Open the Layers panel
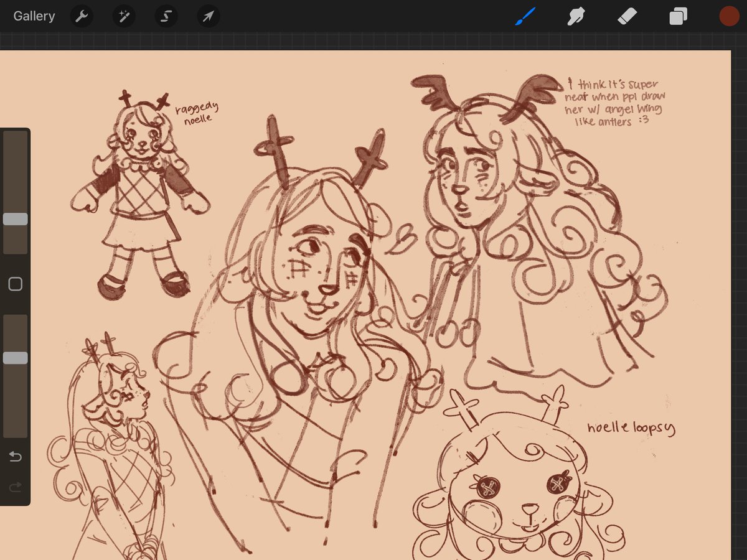 coord(678,16)
